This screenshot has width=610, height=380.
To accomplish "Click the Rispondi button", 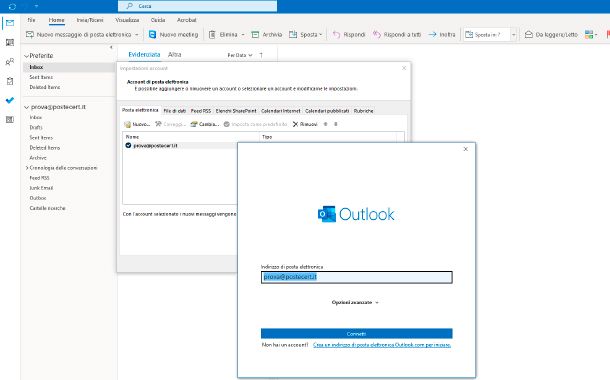I will pos(349,35).
